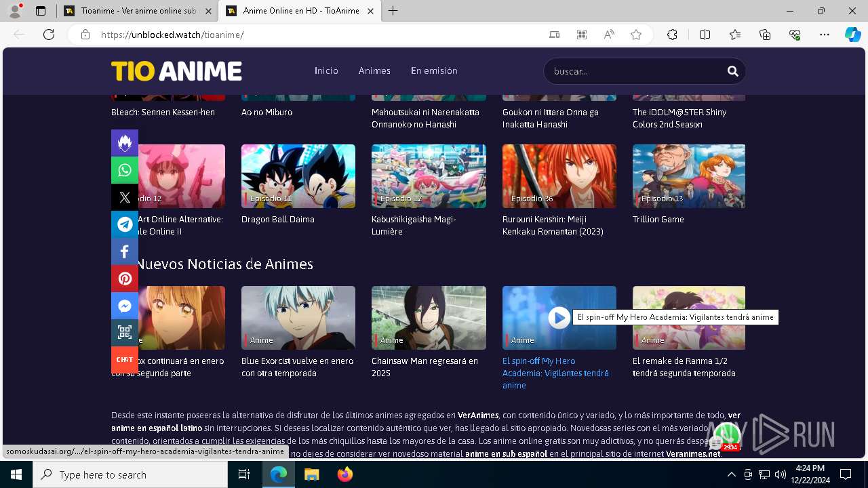This screenshot has width=868, height=488.
Task: Open Edge profile avatar icon
Action: (15, 11)
